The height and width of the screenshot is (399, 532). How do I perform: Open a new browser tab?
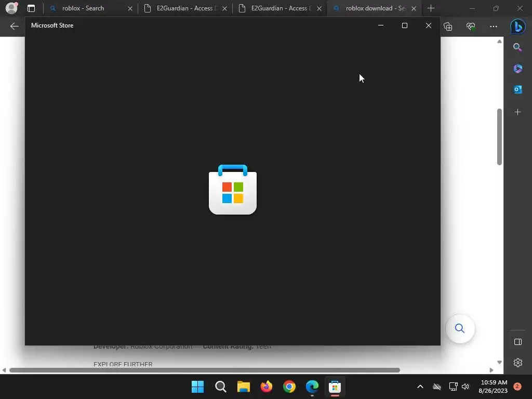pos(431,8)
